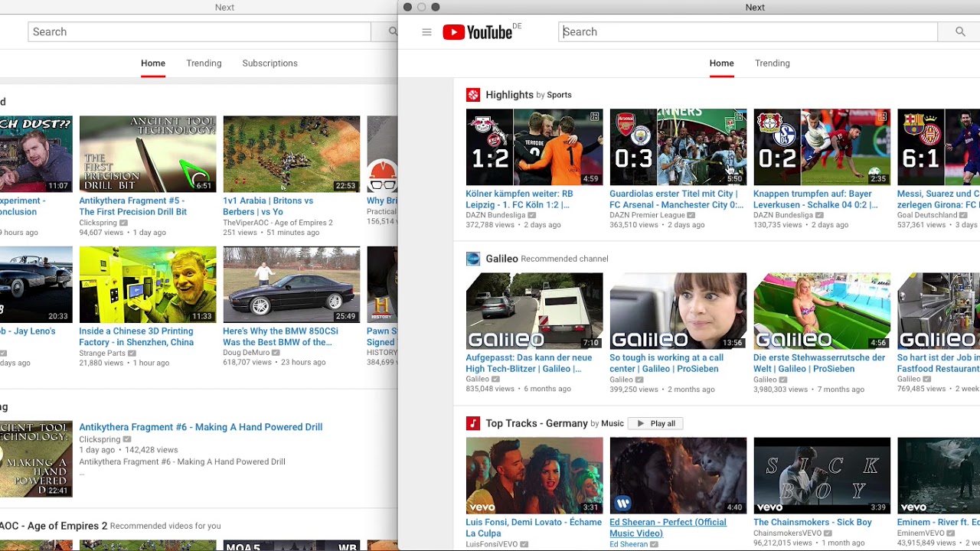The width and height of the screenshot is (980, 551).
Task: Click the First Precision Drill Bit thumbnail
Action: pos(148,154)
